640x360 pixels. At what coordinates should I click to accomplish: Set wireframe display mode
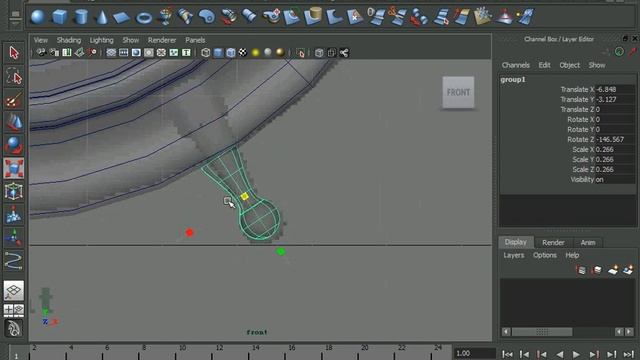(206, 53)
